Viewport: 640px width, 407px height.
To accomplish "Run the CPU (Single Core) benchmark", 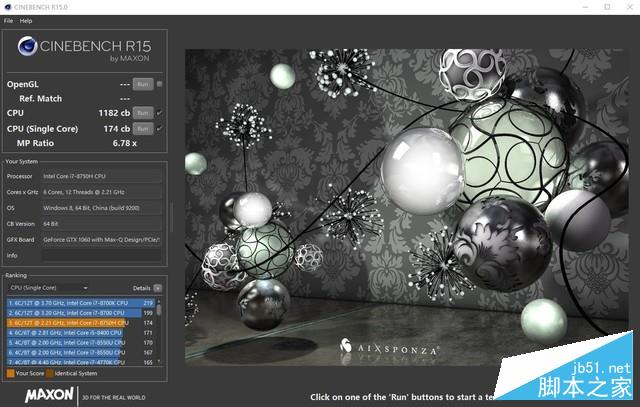I will [x=143, y=129].
